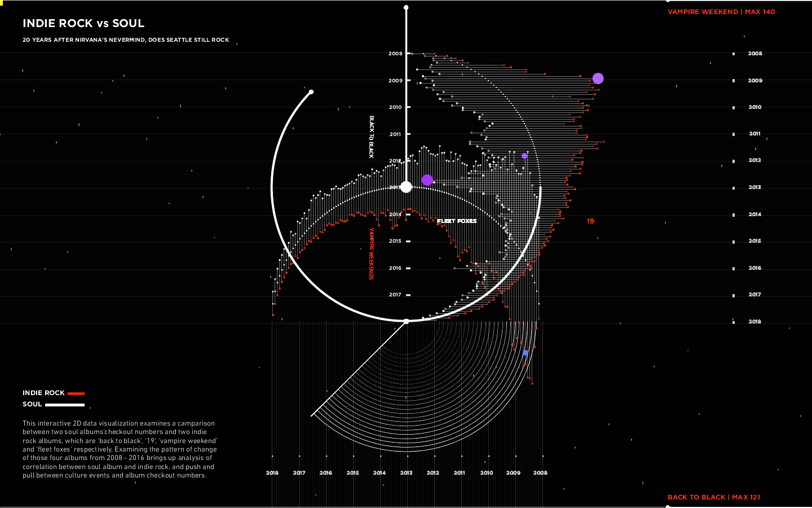This screenshot has width=812, height=508.
Task: Click the white dot atop the vertical axis
Action: (406, 8)
